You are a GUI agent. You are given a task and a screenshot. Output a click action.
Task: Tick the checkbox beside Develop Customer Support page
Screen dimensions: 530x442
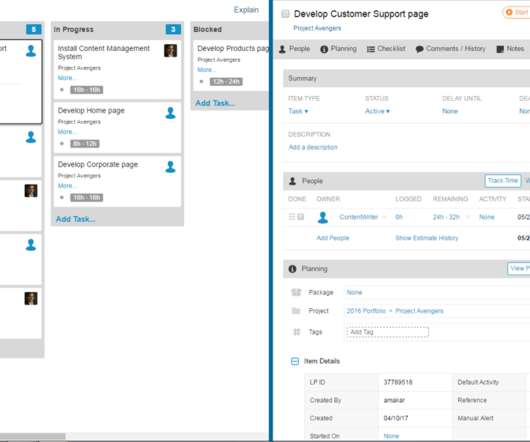click(x=285, y=14)
